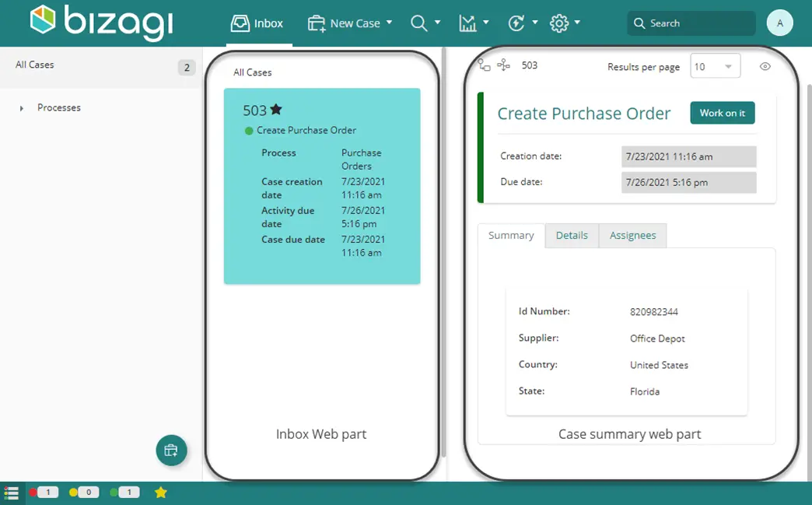Screen dimensions: 812x505
Task: Click the process diagram icon beside 503
Action: pyautogui.click(x=503, y=65)
